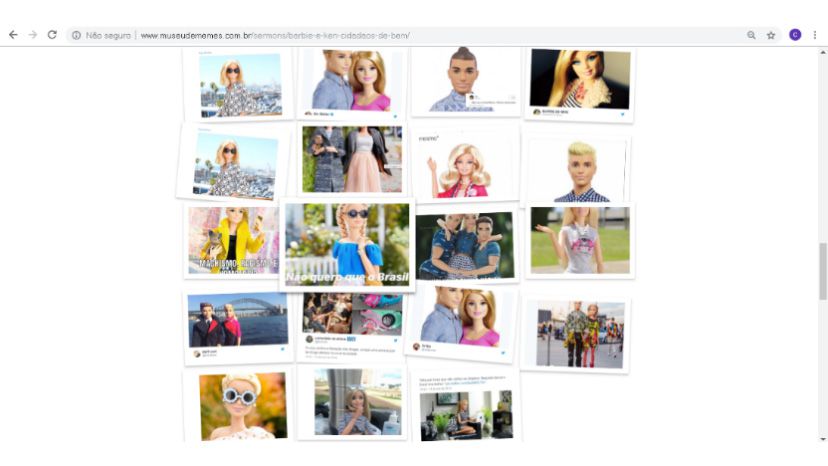
Task: Open the top-row Barbie at marina thumbnail
Action: pos(239,85)
